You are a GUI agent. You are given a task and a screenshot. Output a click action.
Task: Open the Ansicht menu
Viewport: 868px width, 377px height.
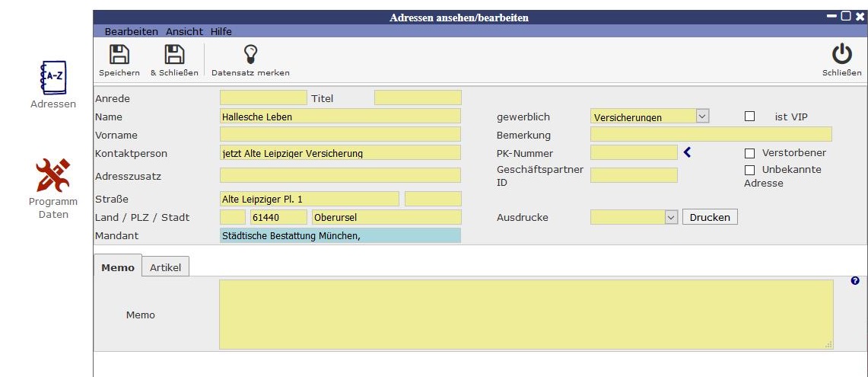coord(184,31)
